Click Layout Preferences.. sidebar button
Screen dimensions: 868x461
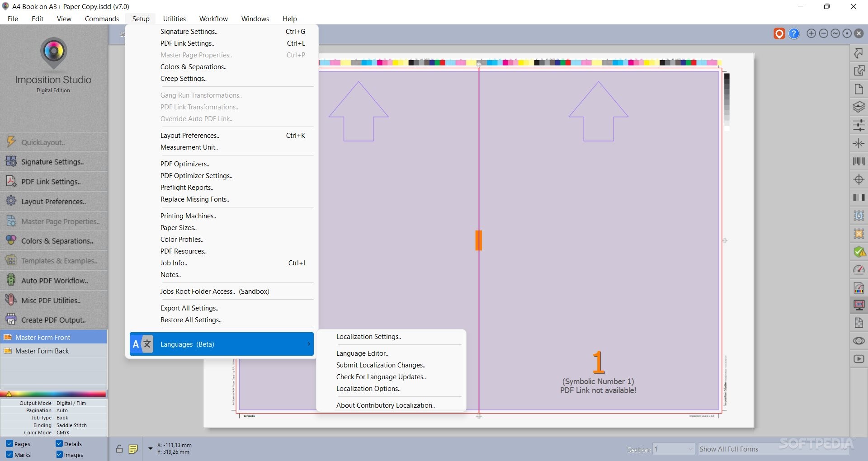54,202
